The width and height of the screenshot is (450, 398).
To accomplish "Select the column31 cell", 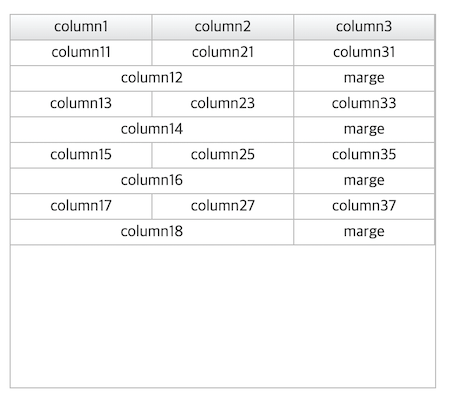I will pos(364,53).
